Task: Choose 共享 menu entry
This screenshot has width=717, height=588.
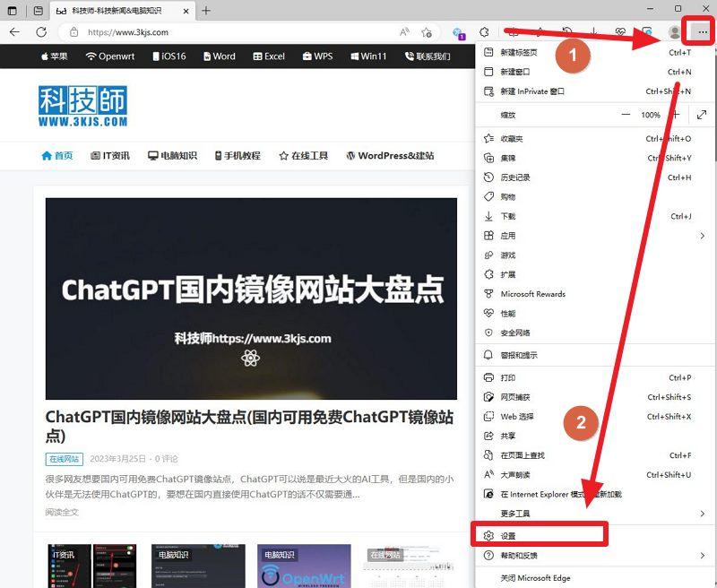Action: click(594, 437)
